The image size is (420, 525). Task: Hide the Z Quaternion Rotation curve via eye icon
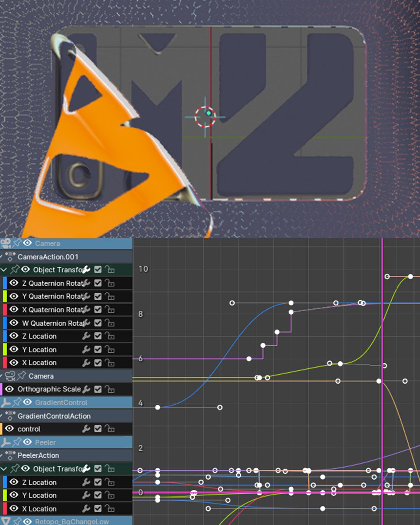click(14, 283)
